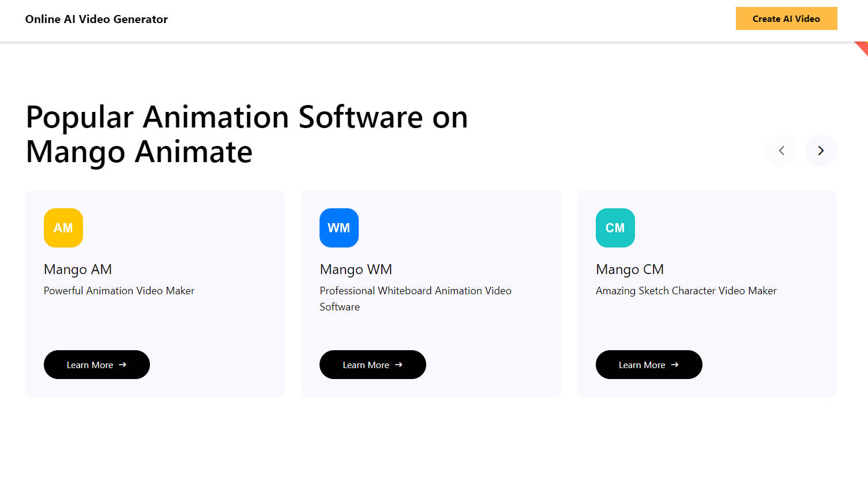This screenshot has height=480, width=868.
Task: Click arrow icon in Mango CM's Learn More button
Action: coord(675,365)
